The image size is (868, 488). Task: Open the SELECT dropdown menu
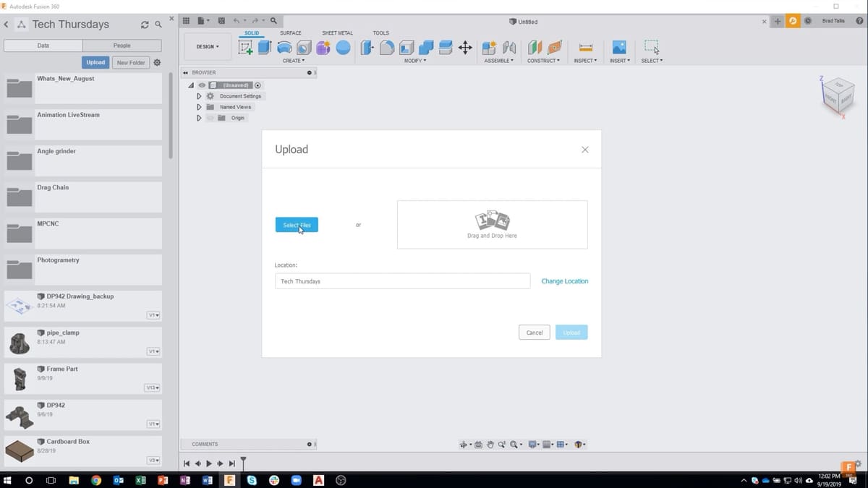click(x=652, y=61)
